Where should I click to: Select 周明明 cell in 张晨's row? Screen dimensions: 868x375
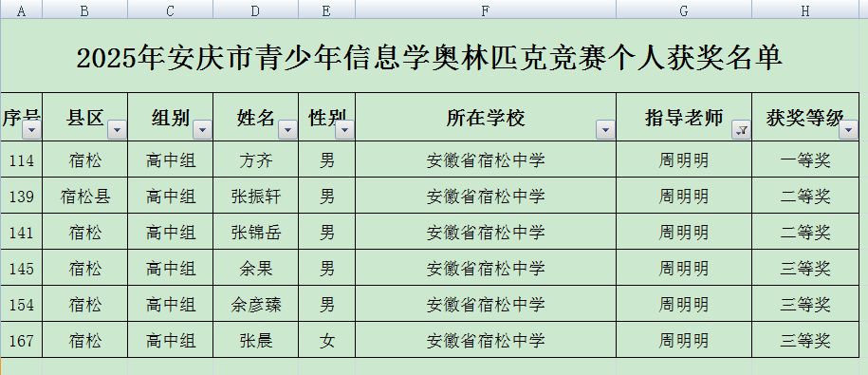point(684,340)
